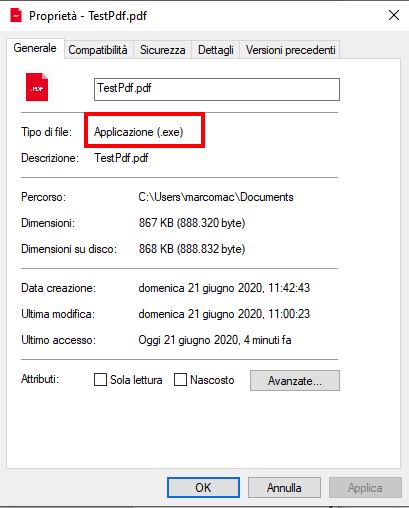This screenshot has width=409, height=508.
Task: Click the 'Oggi 21 giugno 2020, 4 minuti fa' text
Action: click(x=215, y=340)
